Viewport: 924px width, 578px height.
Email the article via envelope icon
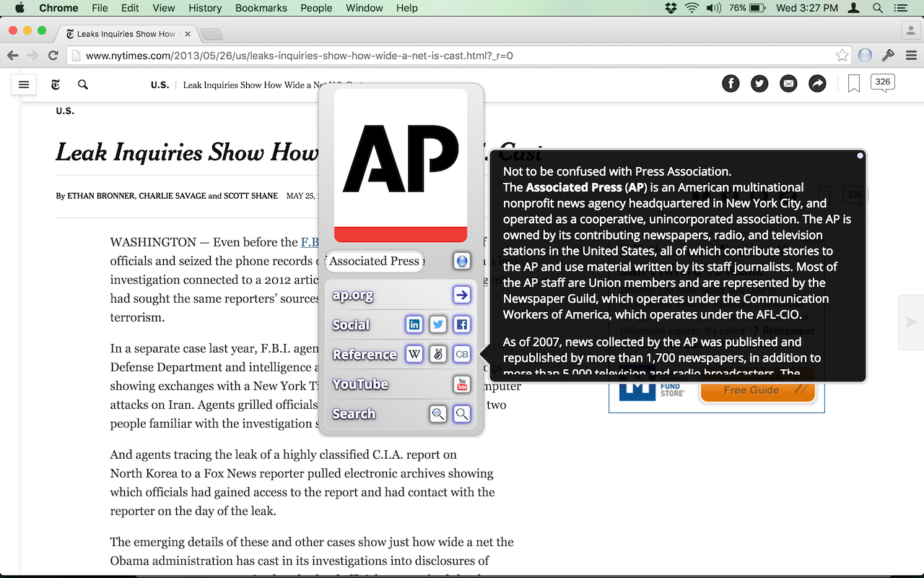tap(788, 84)
